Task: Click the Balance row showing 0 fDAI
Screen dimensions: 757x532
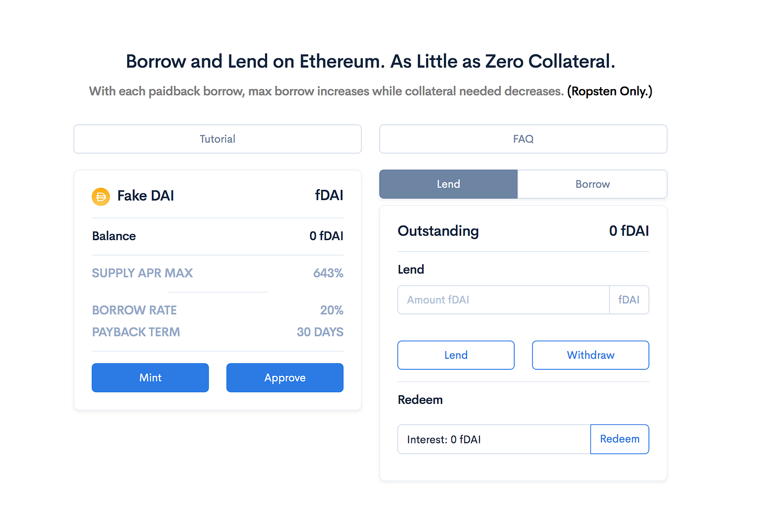Action: pyautogui.click(x=217, y=236)
